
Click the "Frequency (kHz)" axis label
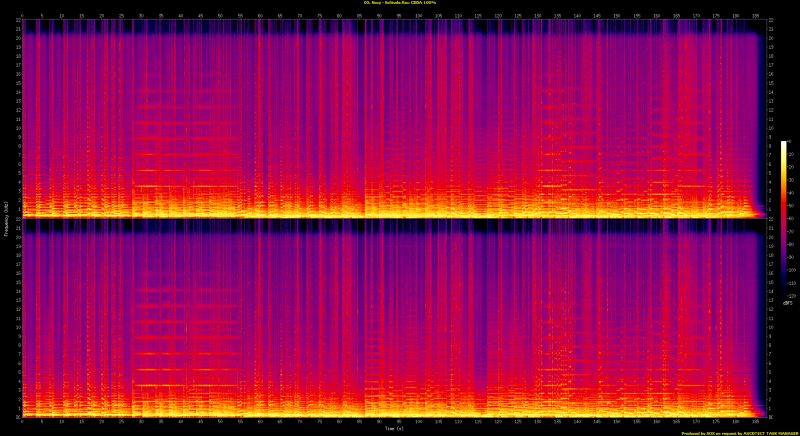click(x=4, y=218)
